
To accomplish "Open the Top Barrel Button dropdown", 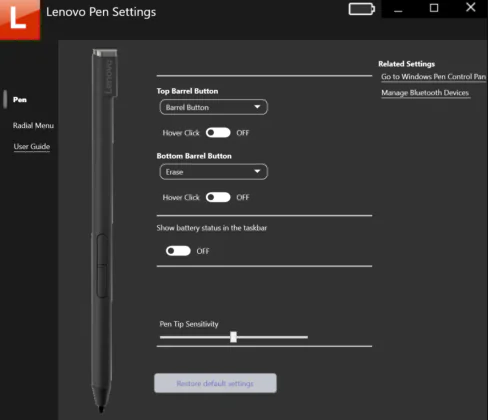I will (213, 107).
